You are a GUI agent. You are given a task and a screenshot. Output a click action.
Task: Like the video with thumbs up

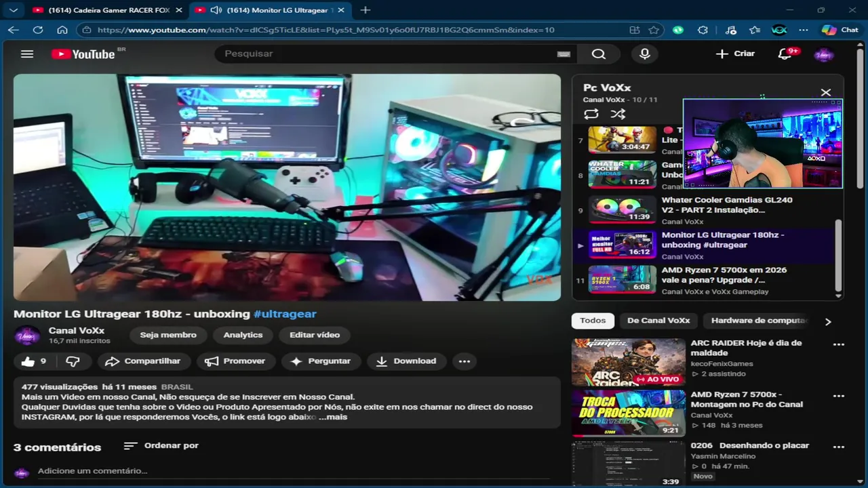pos(34,361)
